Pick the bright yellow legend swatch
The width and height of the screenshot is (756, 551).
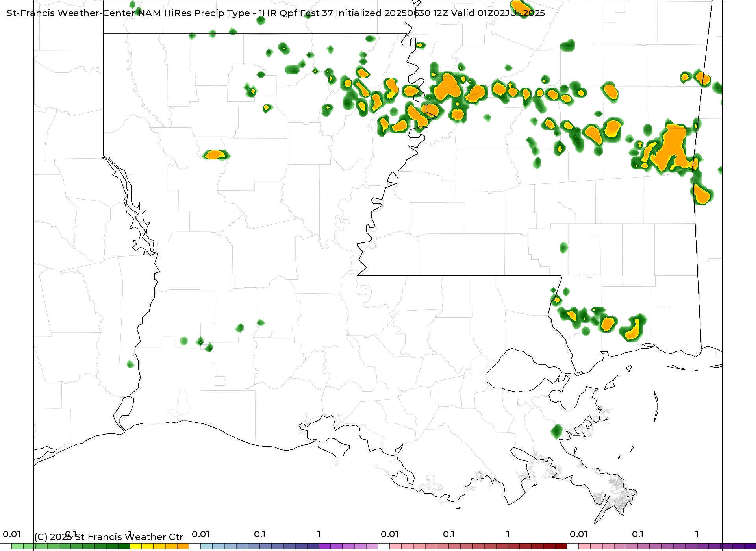pyautogui.click(x=136, y=546)
